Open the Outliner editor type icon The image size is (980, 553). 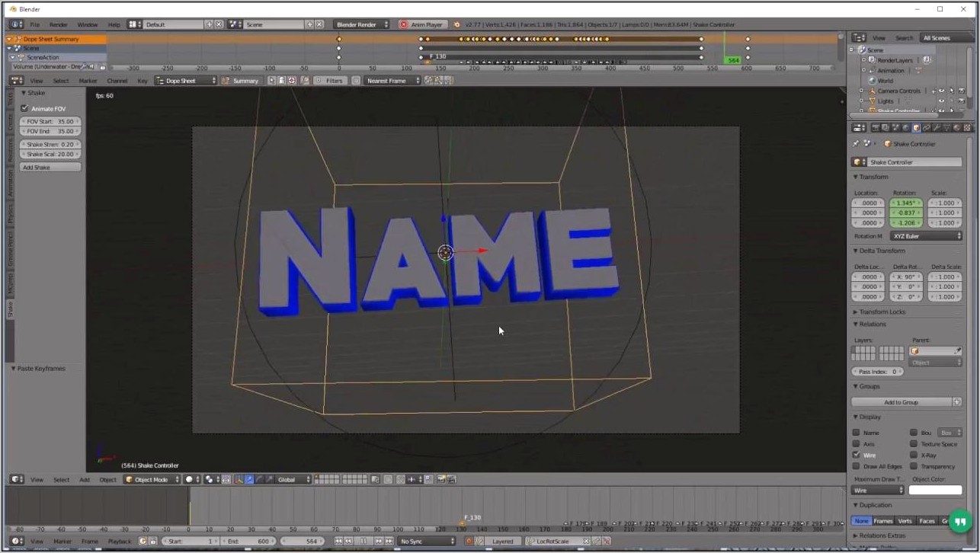click(x=859, y=37)
